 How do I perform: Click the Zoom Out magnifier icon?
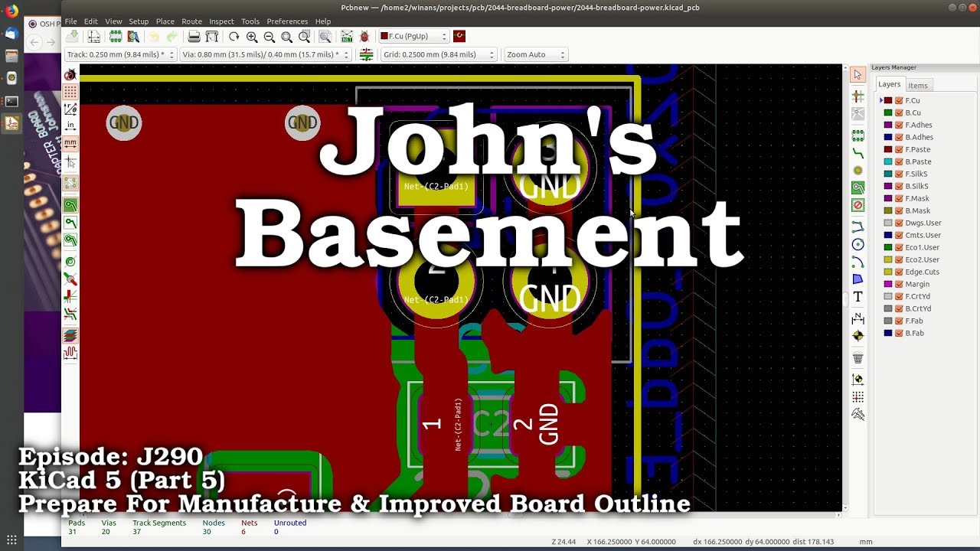click(269, 37)
